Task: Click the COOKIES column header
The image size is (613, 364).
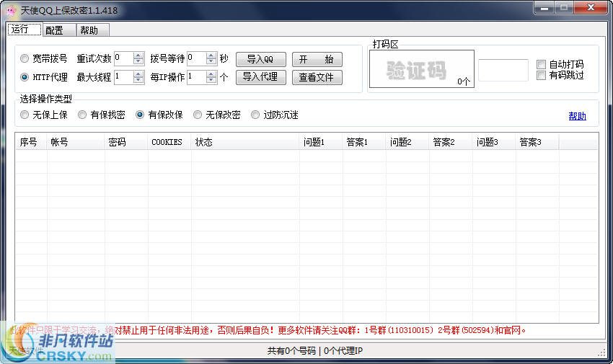Action: pyautogui.click(x=169, y=142)
